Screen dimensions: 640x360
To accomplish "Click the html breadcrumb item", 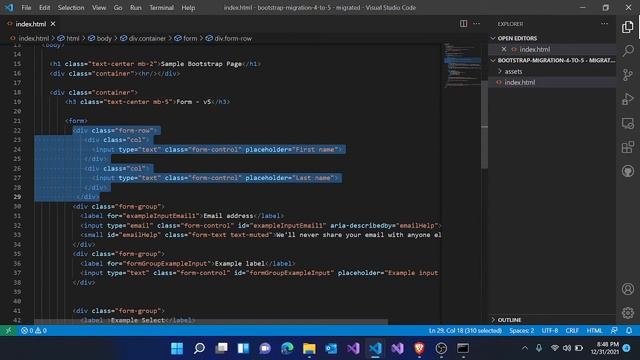I will (x=73, y=38).
